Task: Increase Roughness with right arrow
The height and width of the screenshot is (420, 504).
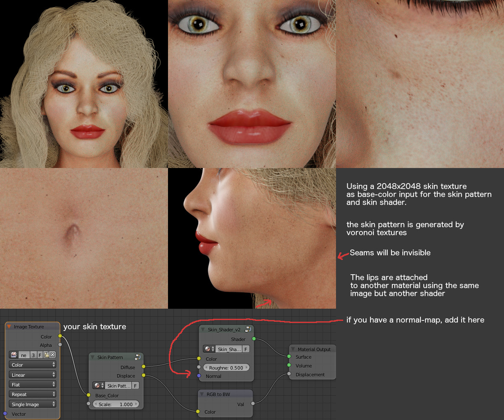Action: coord(247,367)
